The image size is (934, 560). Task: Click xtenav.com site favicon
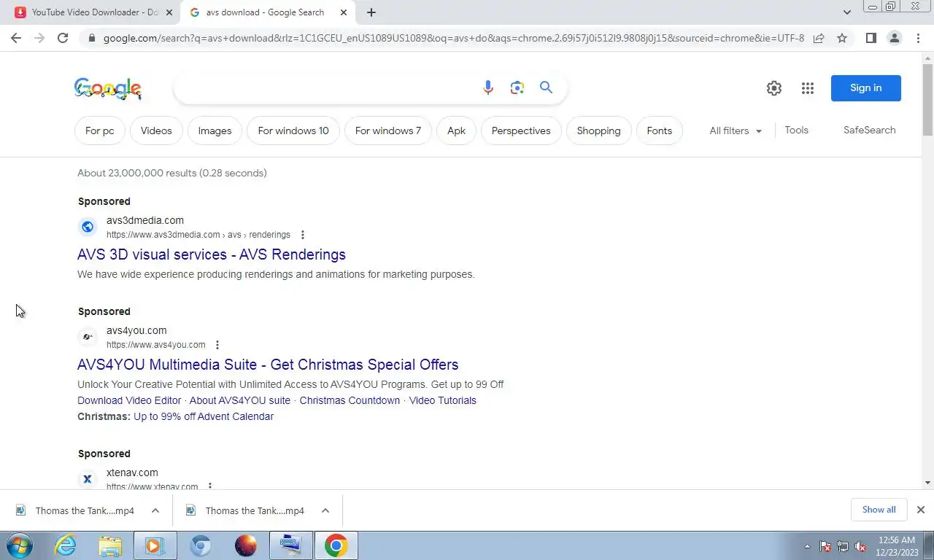[88, 479]
